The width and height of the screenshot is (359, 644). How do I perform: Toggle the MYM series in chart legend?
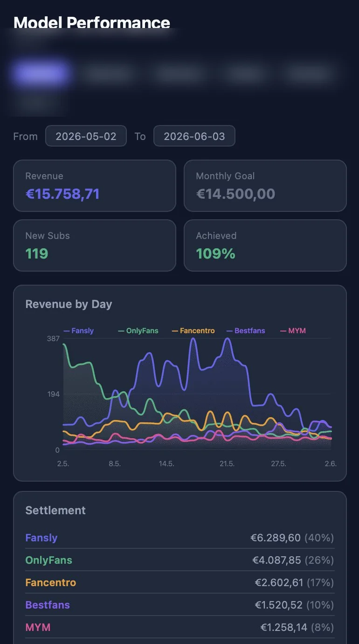[x=293, y=331]
